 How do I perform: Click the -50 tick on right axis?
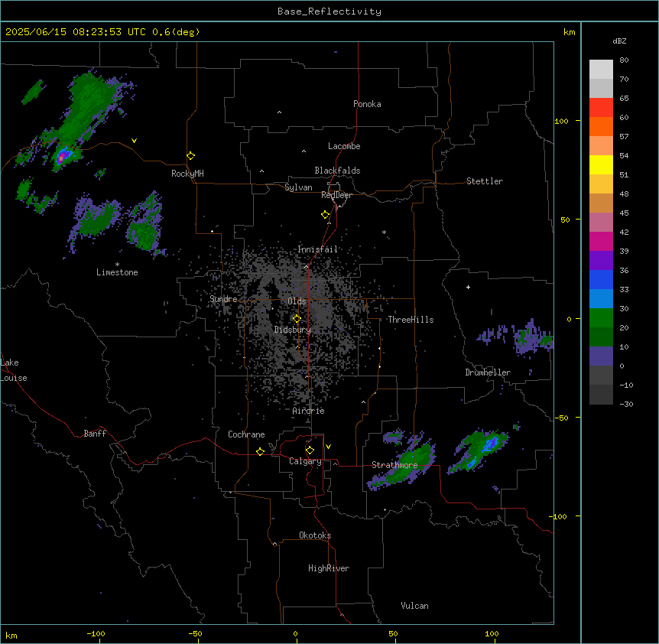point(561,418)
